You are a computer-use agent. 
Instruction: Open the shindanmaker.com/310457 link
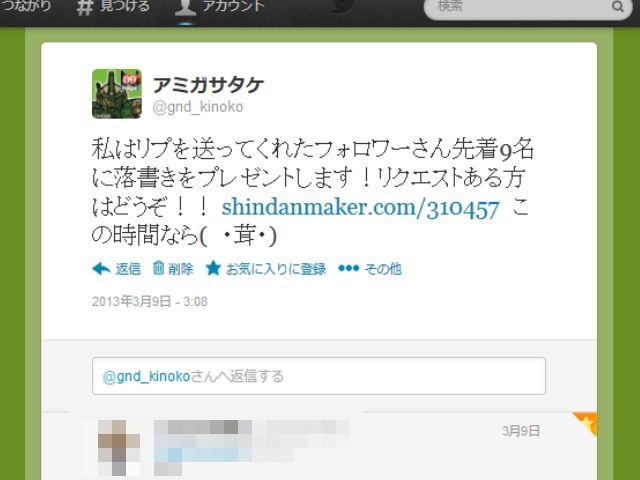360,208
